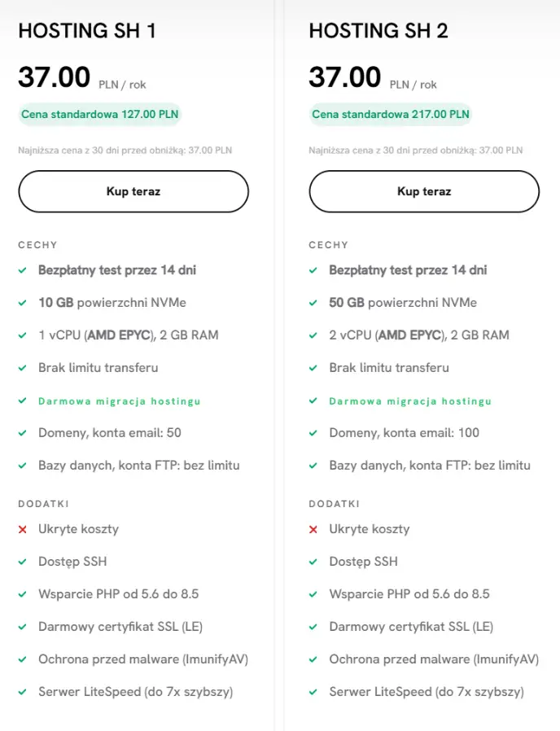Click checkmark next to 50 GB powierzchni NVMe
The width and height of the screenshot is (560, 731).
[313, 303]
